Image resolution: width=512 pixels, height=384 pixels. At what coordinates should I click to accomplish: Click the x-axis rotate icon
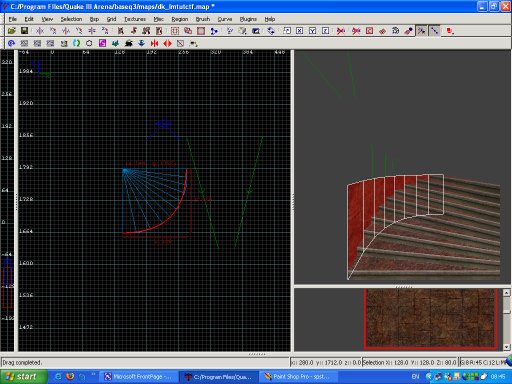53,31
